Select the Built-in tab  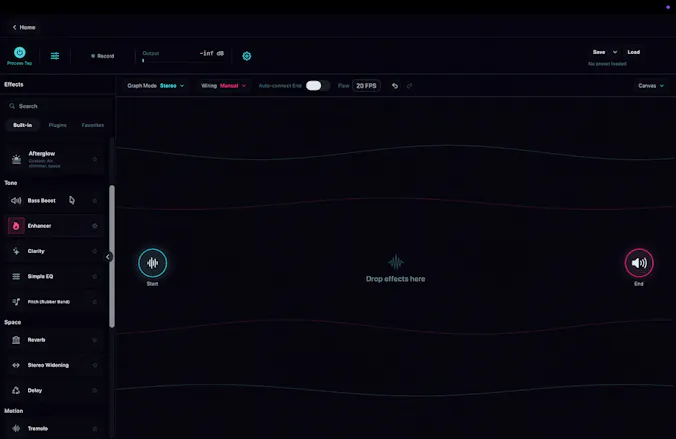tap(22, 125)
